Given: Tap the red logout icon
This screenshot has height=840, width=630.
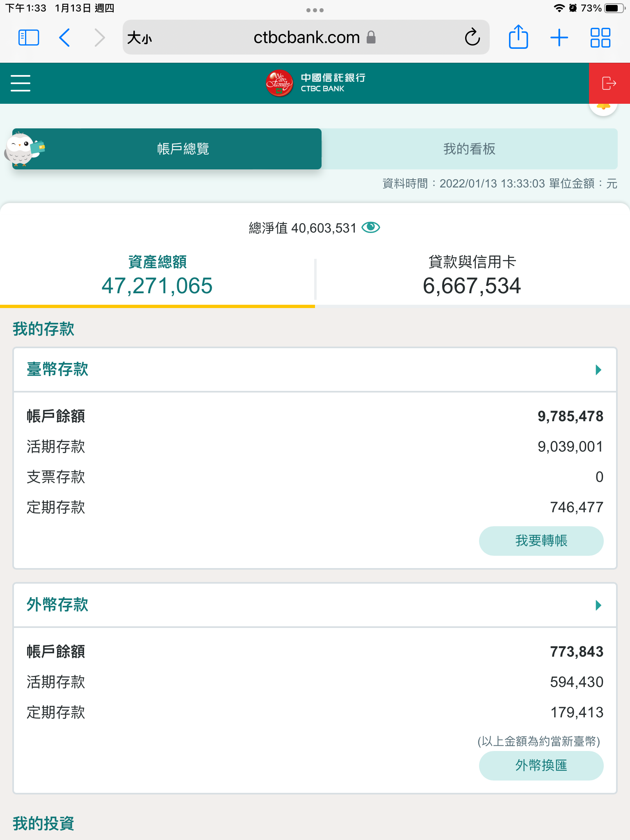Looking at the screenshot, I should 609,83.
